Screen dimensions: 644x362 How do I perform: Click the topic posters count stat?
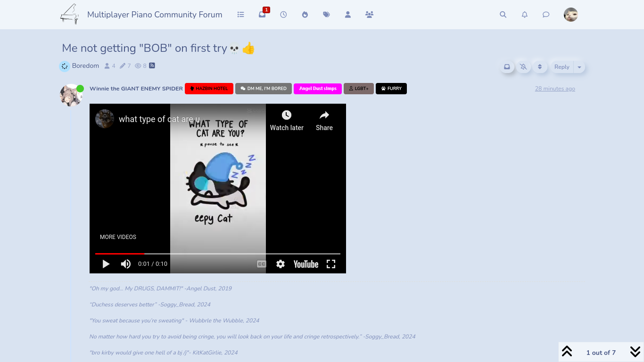click(110, 66)
